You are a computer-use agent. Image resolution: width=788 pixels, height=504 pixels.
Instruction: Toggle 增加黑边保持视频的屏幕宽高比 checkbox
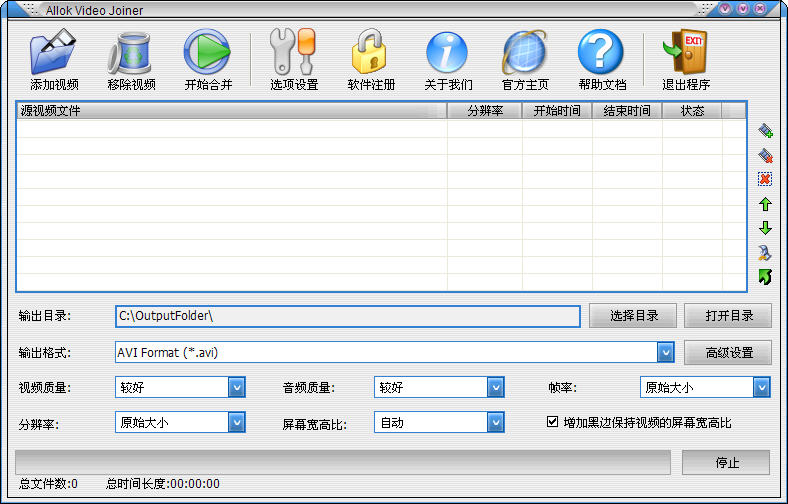[x=552, y=422]
